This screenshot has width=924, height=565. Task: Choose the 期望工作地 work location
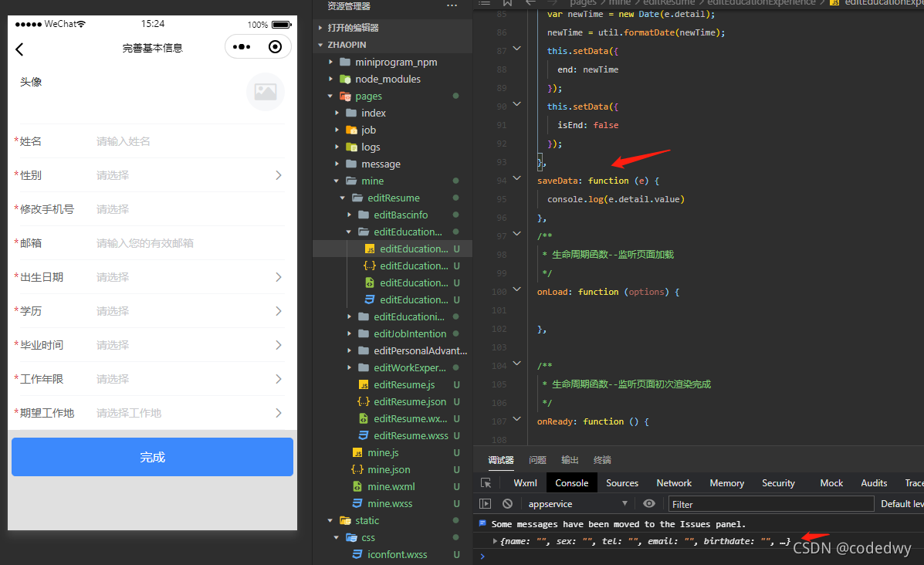pos(152,413)
